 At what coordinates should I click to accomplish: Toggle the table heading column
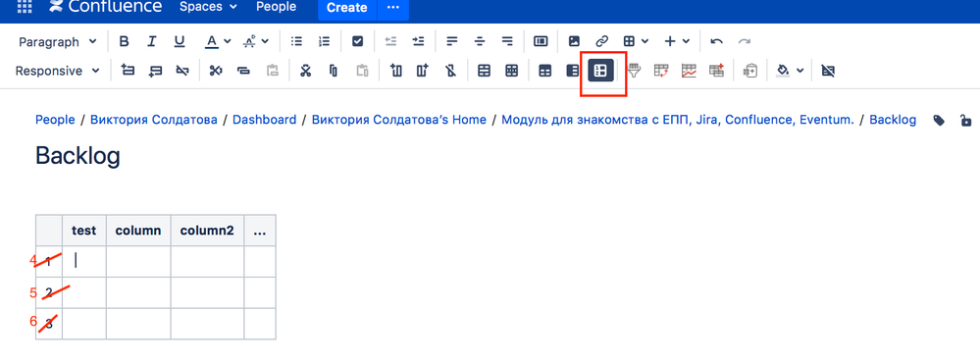pos(573,71)
